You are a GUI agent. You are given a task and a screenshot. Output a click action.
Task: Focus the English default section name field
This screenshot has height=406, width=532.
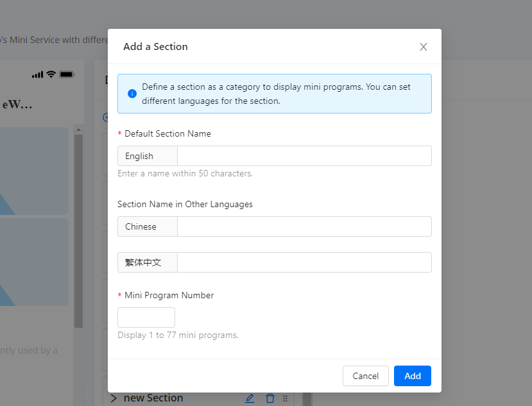[304, 156]
